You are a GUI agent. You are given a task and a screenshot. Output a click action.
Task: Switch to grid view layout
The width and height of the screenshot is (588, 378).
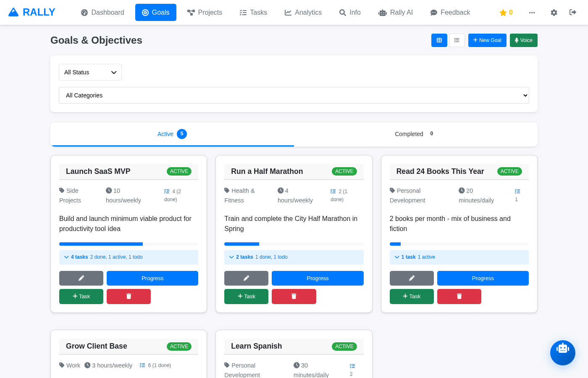click(439, 40)
